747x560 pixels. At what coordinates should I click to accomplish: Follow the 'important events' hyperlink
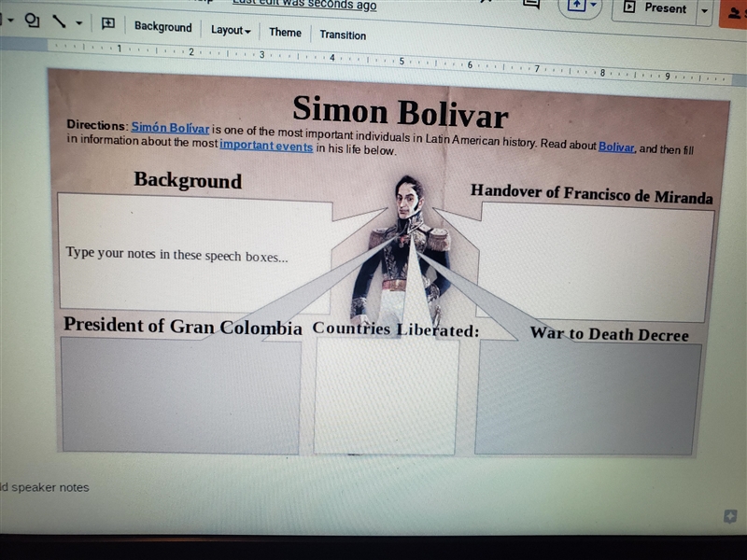pyautogui.click(x=266, y=146)
